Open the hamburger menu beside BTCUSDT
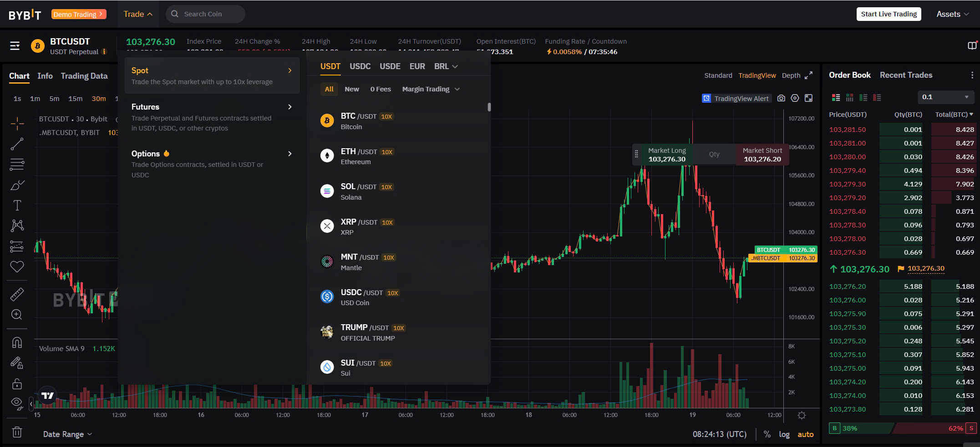980x447 pixels. [15, 46]
